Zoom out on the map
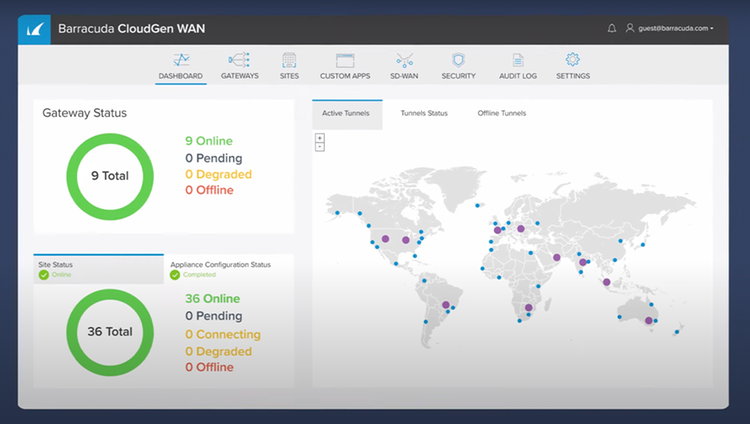 pyautogui.click(x=320, y=147)
